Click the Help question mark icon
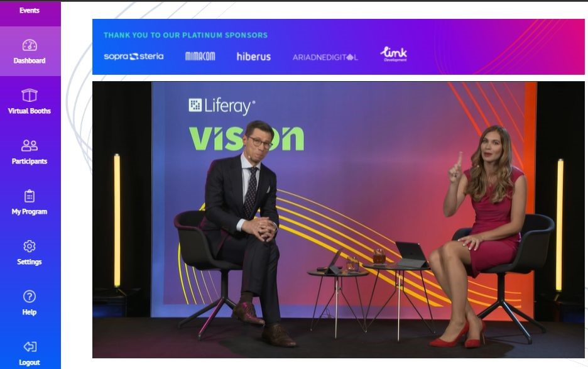Screen dimensions: 588x369 tap(30, 297)
